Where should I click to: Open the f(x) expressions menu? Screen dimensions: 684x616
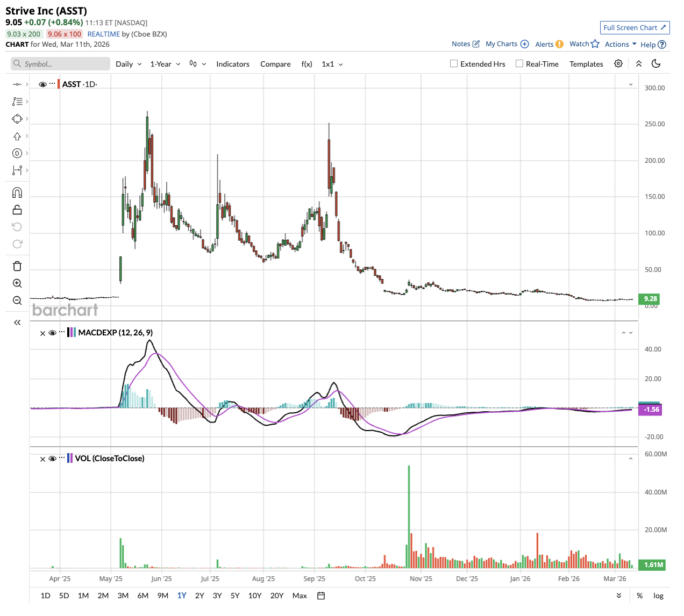[x=307, y=63]
